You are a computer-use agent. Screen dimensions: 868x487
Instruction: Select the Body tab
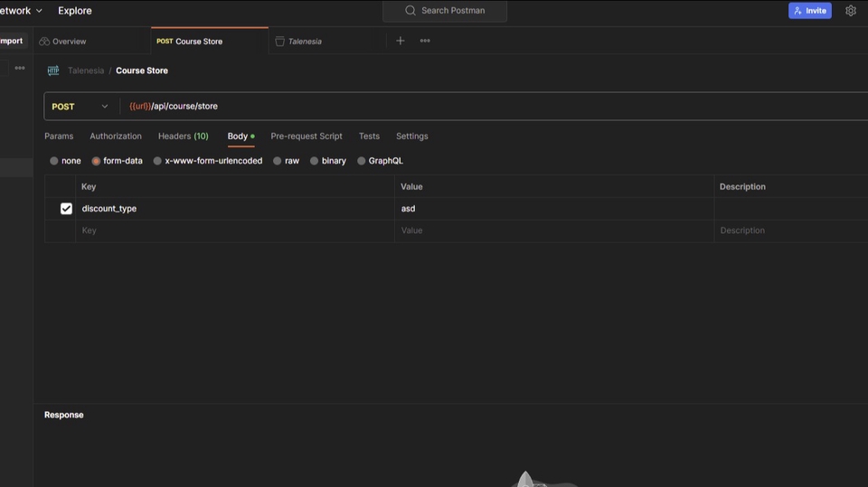coord(241,136)
